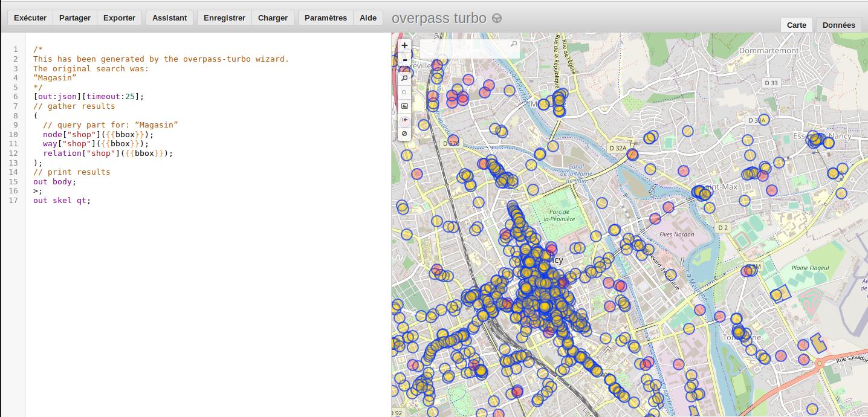Viewport: 868px width, 417px height.
Task: Click code line out body;
Action: (x=55, y=181)
